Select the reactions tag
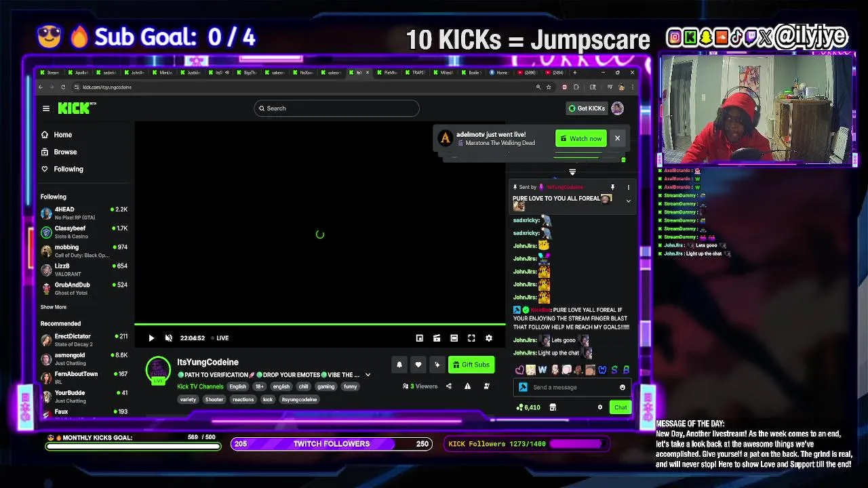 243,399
